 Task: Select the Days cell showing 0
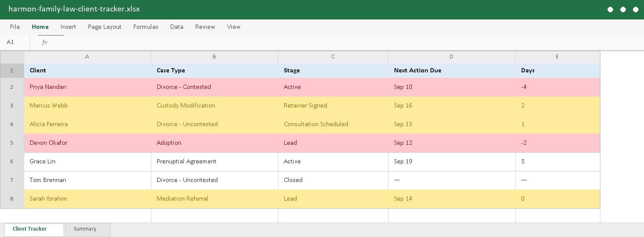[558, 199]
